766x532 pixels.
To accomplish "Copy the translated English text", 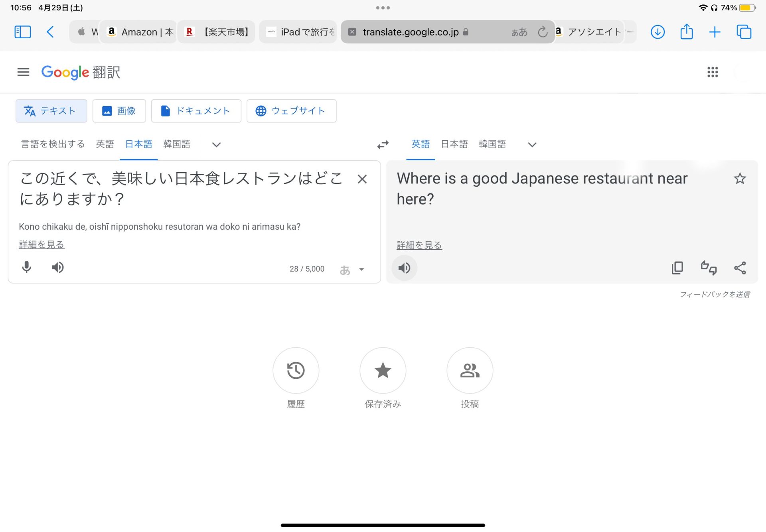I will tap(677, 268).
